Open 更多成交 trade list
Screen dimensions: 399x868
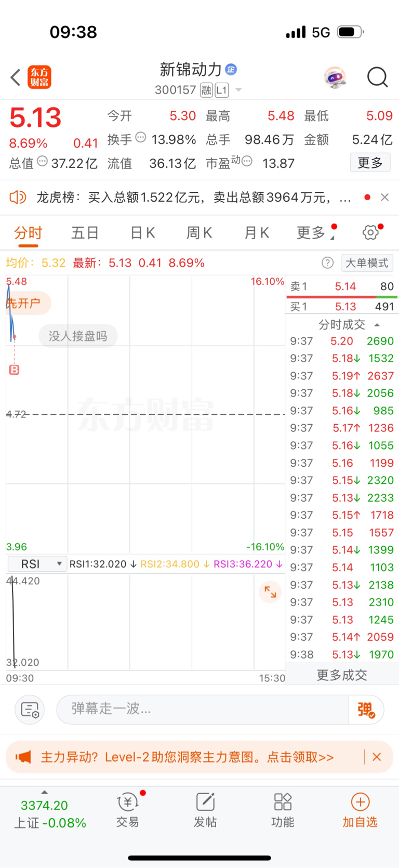pyautogui.click(x=342, y=675)
